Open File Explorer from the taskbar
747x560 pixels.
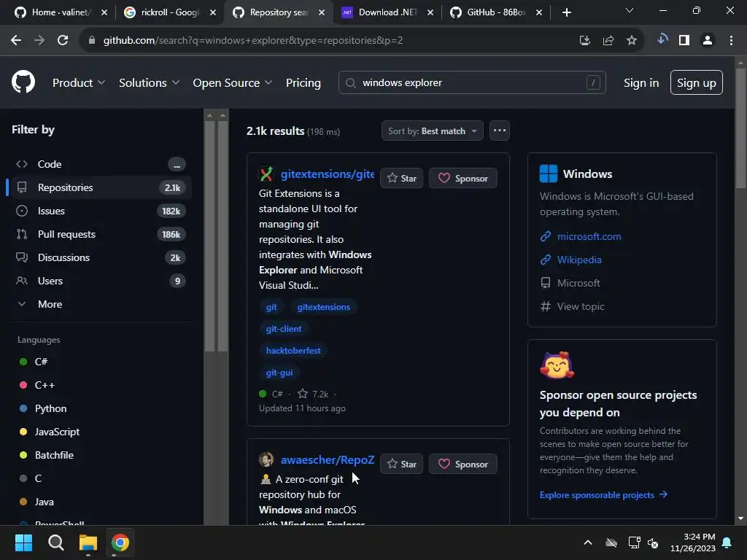(x=88, y=542)
